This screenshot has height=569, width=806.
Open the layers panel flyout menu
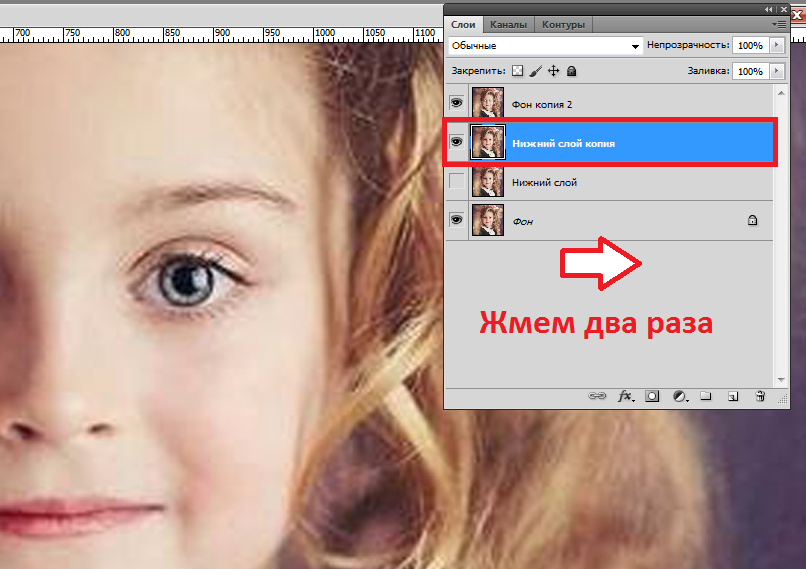coord(779,24)
